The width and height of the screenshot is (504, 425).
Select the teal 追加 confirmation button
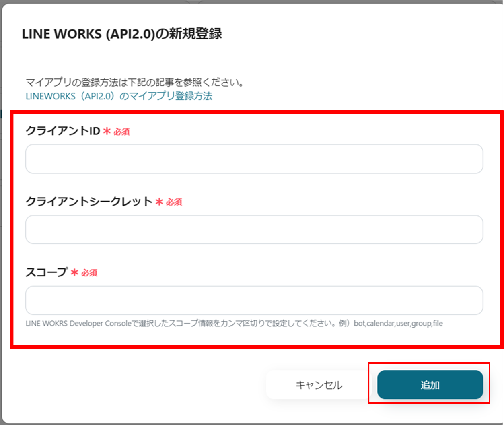tap(430, 385)
